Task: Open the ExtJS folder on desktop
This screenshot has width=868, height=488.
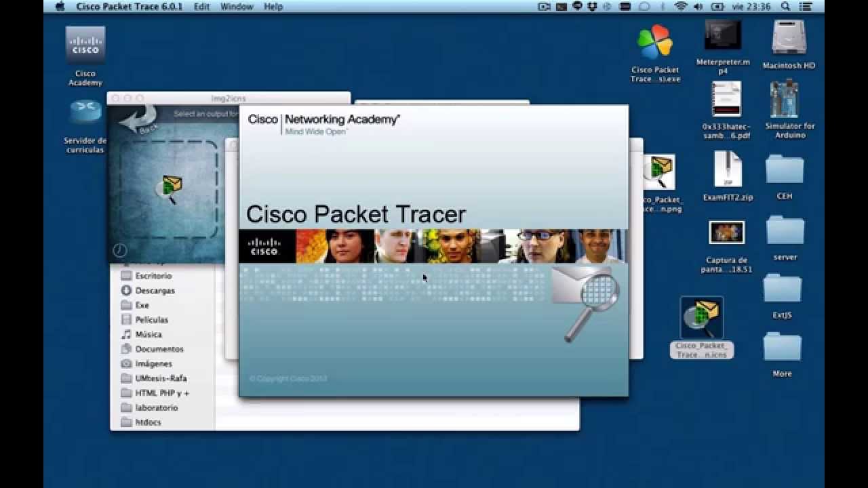Action: tap(783, 289)
